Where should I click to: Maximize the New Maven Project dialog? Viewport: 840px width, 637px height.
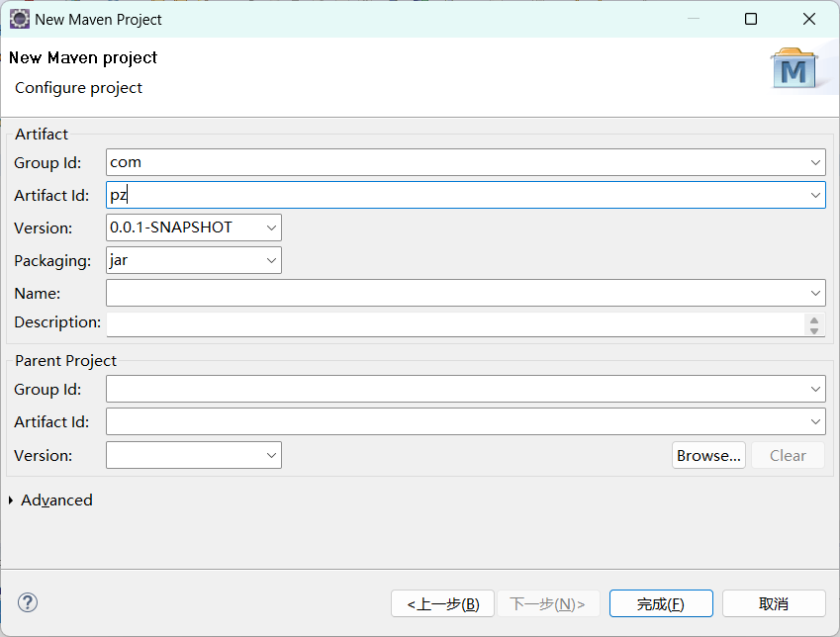point(751,19)
